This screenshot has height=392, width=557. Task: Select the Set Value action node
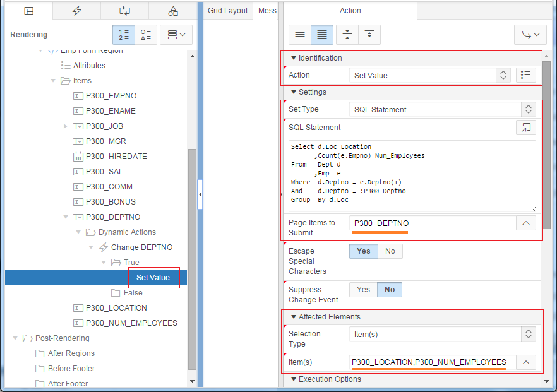pyautogui.click(x=153, y=278)
